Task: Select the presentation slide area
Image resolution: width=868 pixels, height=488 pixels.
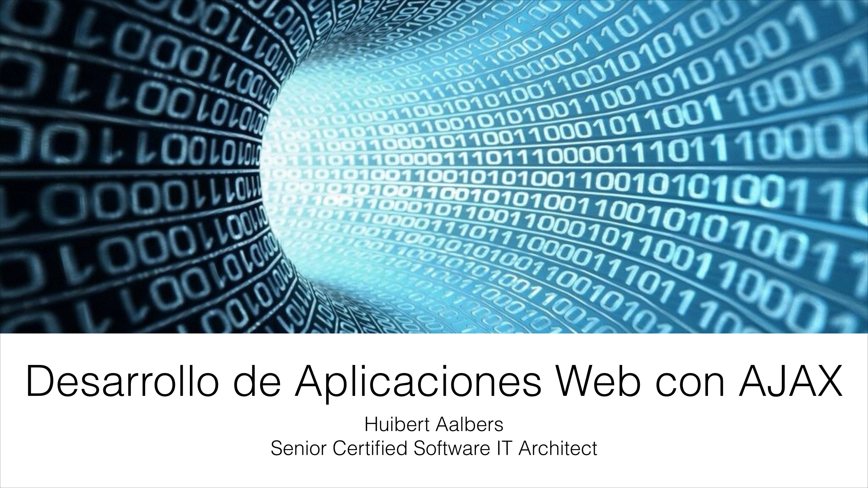Action: pos(434,244)
